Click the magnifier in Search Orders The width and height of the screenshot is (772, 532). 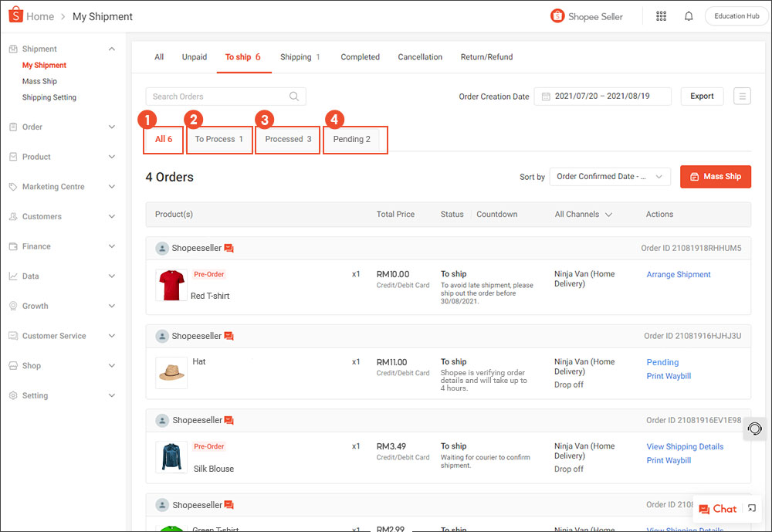[x=293, y=97]
